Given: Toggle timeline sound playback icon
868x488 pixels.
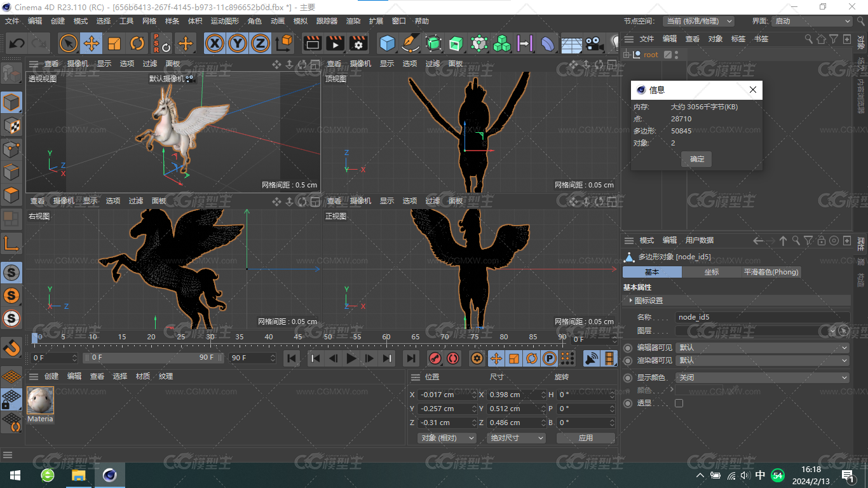Looking at the screenshot, I should point(592,358).
